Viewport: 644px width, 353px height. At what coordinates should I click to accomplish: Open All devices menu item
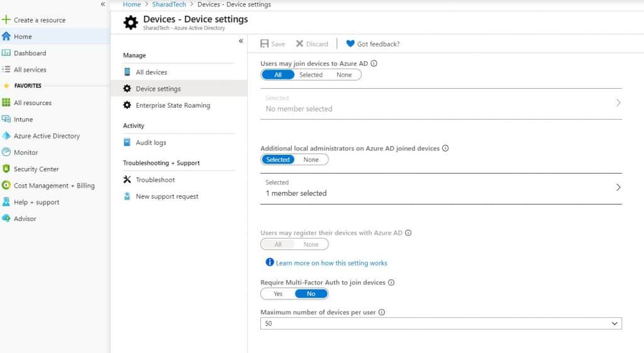(179, 72)
